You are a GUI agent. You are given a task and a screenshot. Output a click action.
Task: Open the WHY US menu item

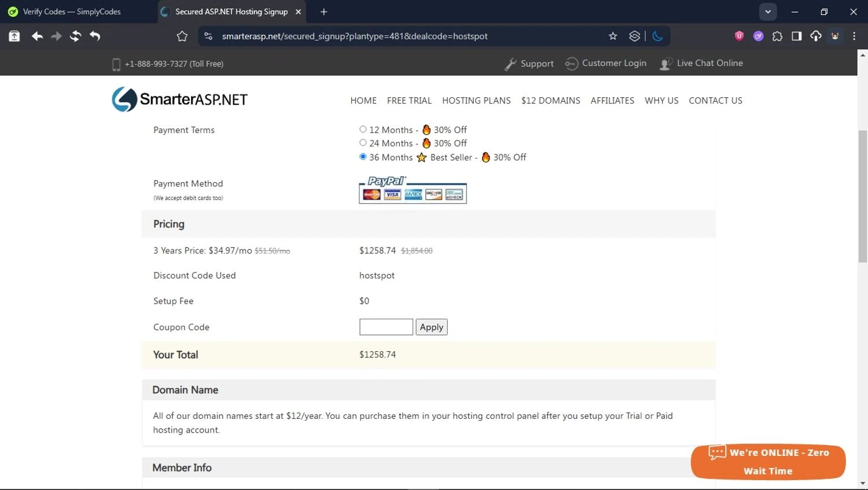(661, 101)
